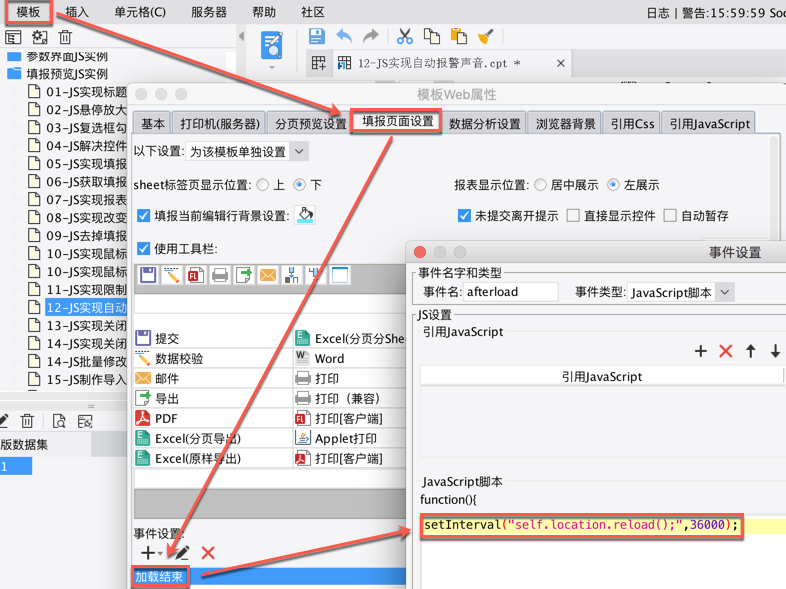786x589 pixels.
Task: Select 导出 in the button list
Action: pyautogui.click(x=213, y=399)
